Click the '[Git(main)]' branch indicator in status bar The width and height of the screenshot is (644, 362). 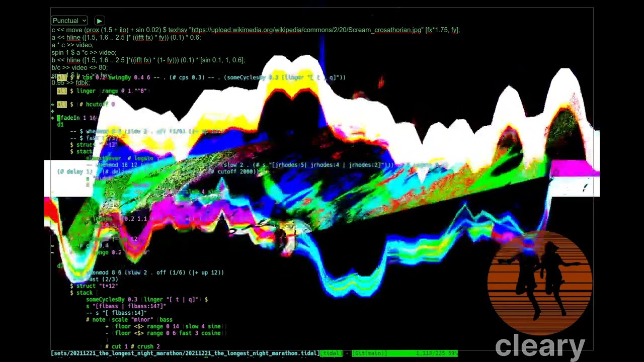pyautogui.click(x=370, y=353)
